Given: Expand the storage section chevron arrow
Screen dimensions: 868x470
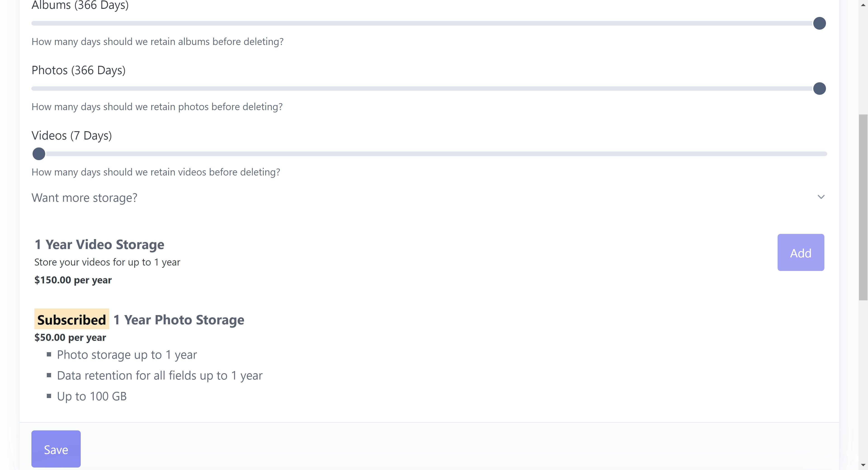Looking at the screenshot, I should pos(821,197).
